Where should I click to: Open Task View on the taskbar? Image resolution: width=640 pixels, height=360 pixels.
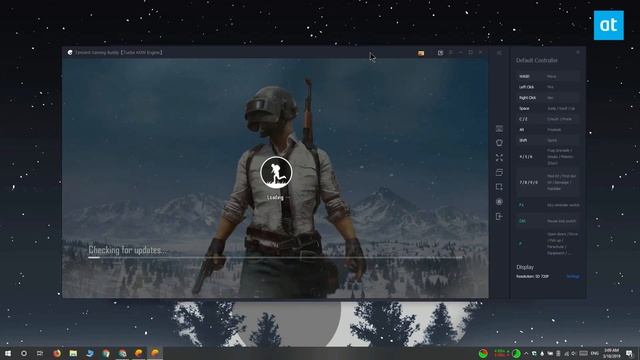[x=40, y=353]
